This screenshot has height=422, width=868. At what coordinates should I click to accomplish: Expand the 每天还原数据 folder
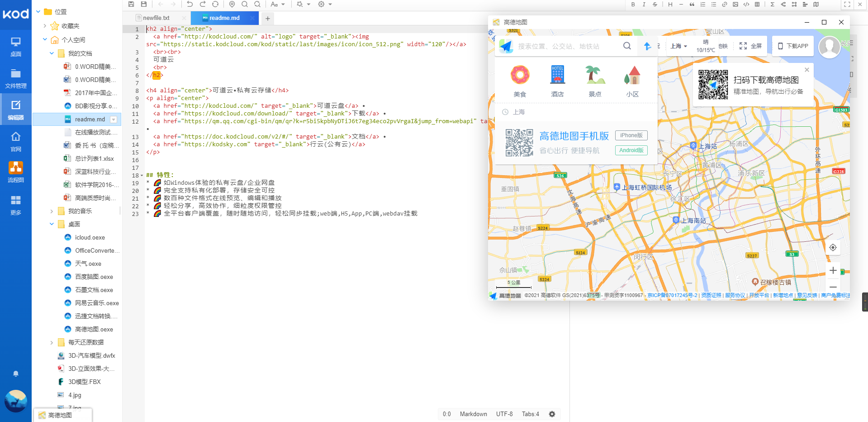(x=52, y=342)
